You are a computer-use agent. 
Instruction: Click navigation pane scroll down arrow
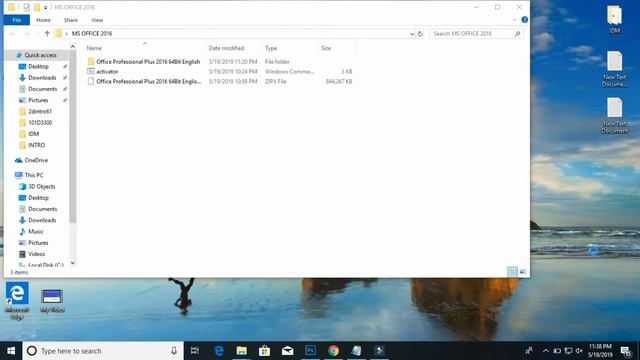click(73, 263)
